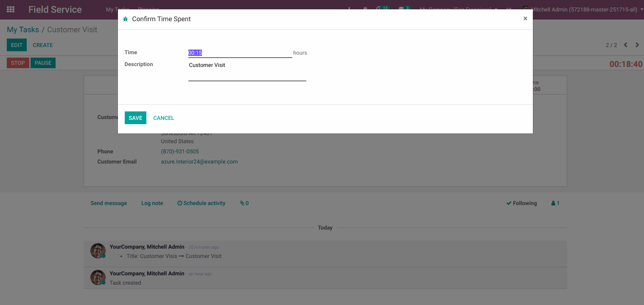Open conversations via the chat icon showing 3
This screenshot has height=305, width=644.
pos(402,9)
